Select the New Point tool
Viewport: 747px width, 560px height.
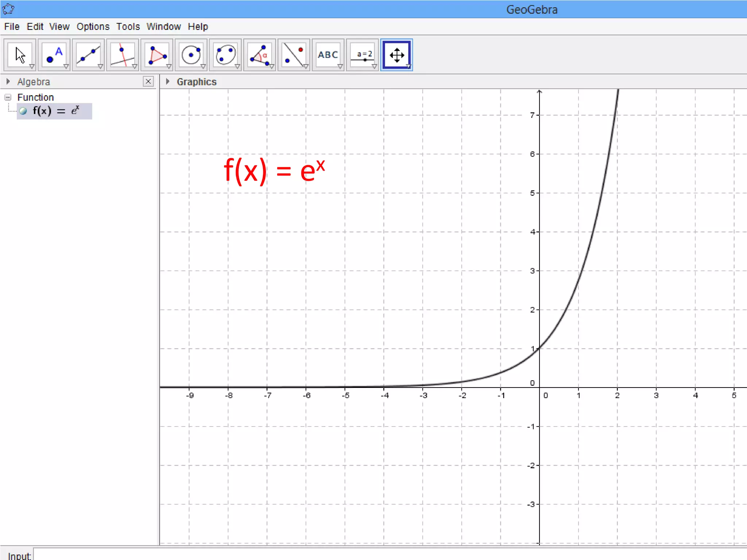coord(54,55)
